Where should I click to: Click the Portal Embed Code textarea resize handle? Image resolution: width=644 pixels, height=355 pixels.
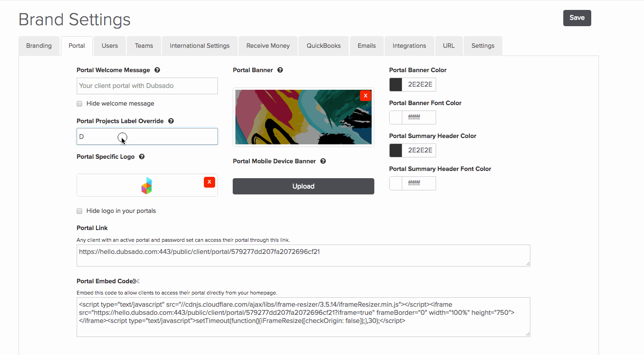[x=527, y=334]
